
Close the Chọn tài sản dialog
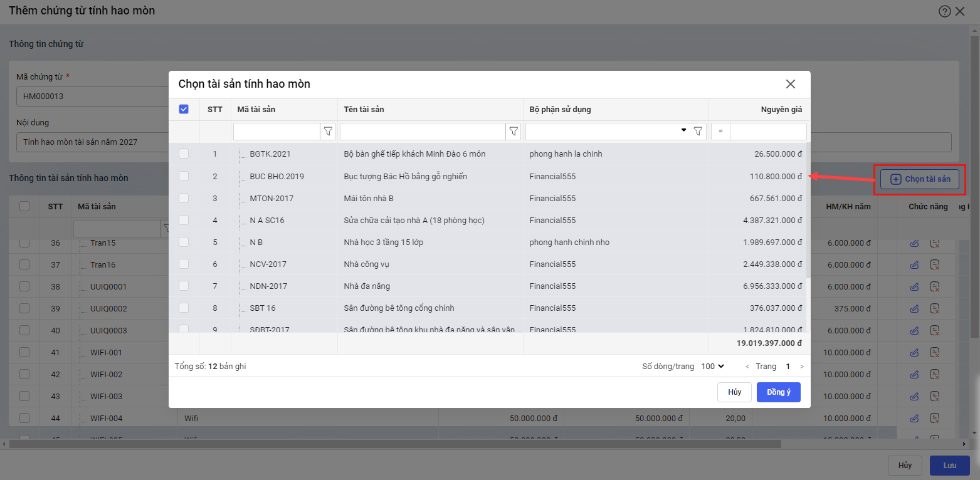point(791,84)
